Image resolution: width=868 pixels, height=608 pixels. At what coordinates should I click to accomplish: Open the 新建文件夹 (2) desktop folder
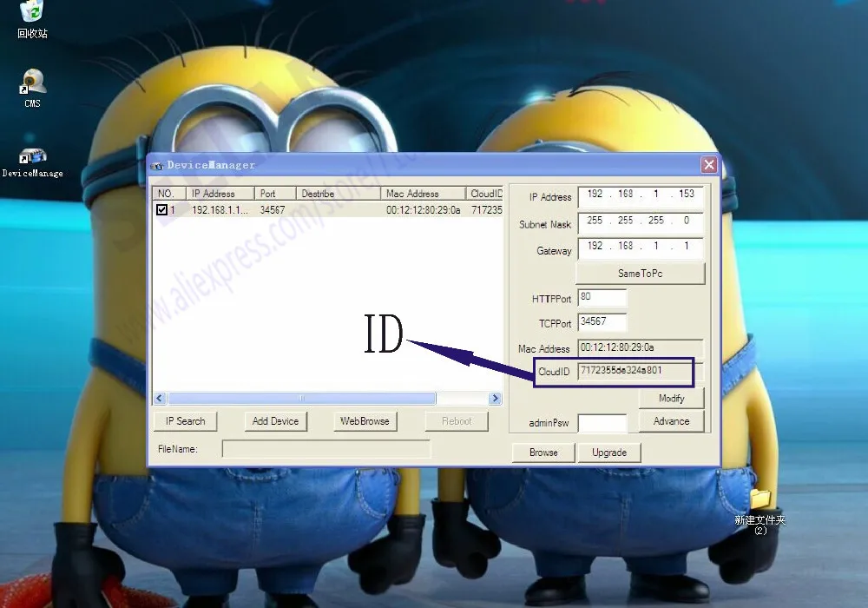(760, 511)
